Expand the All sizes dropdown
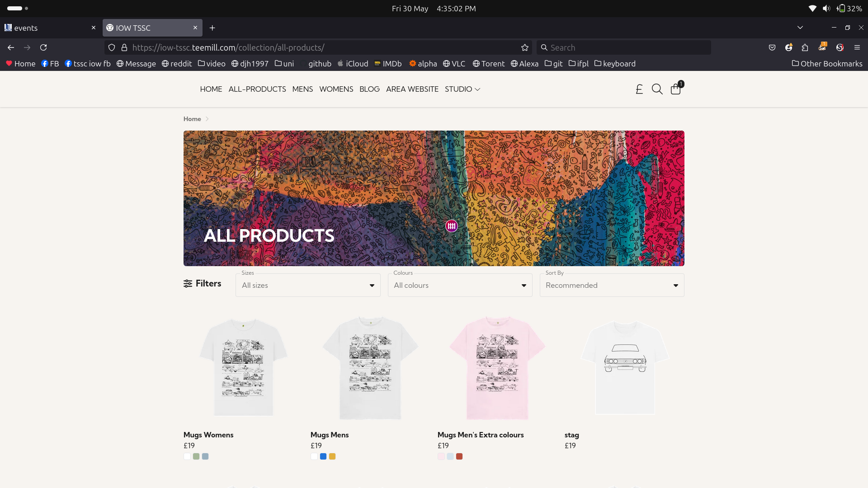This screenshot has height=488, width=868. pyautogui.click(x=308, y=285)
